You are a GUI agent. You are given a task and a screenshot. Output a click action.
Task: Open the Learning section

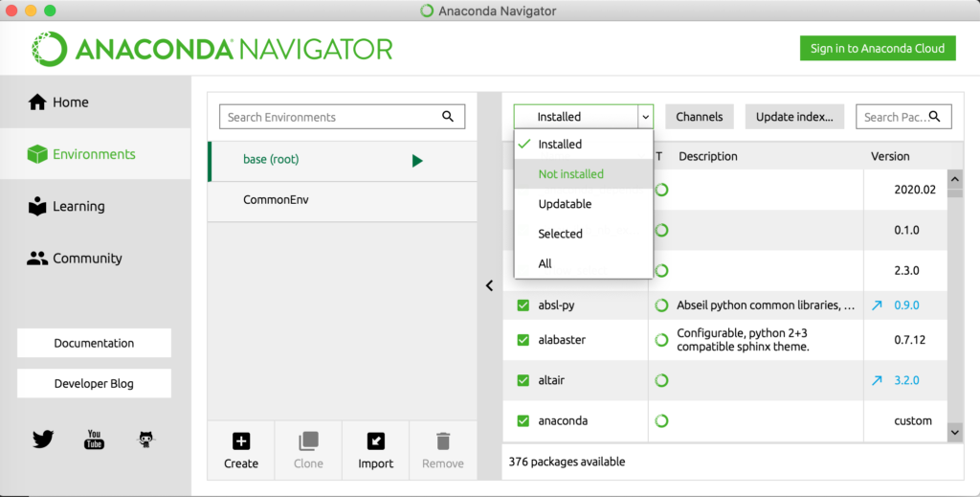click(x=95, y=206)
